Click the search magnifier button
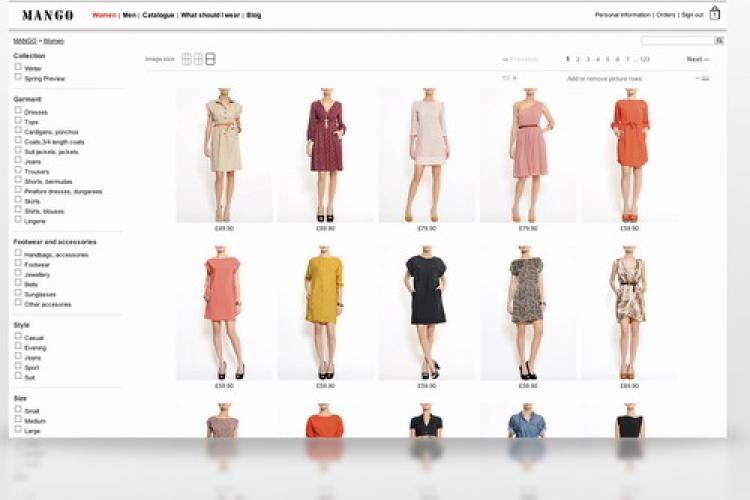Viewport: 750px width, 500px height. coord(719,41)
